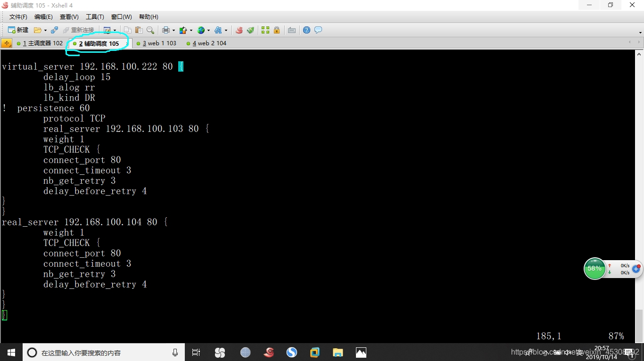Open the 窗口(W) menu

[122, 17]
